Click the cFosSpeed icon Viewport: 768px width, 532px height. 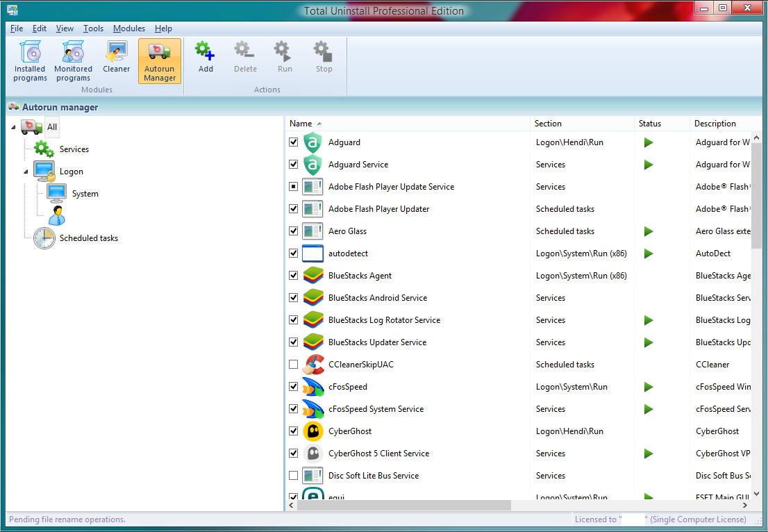(x=313, y=387)
